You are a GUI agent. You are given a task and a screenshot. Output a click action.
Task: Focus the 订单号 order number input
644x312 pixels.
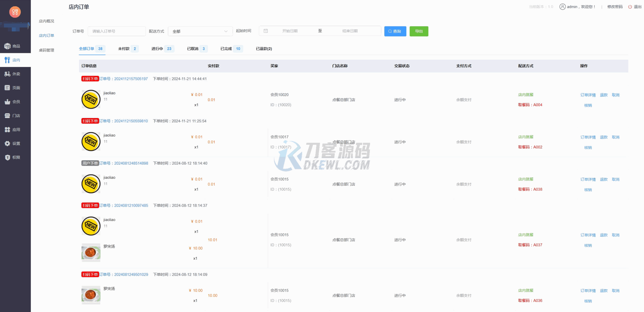[116, 31]
